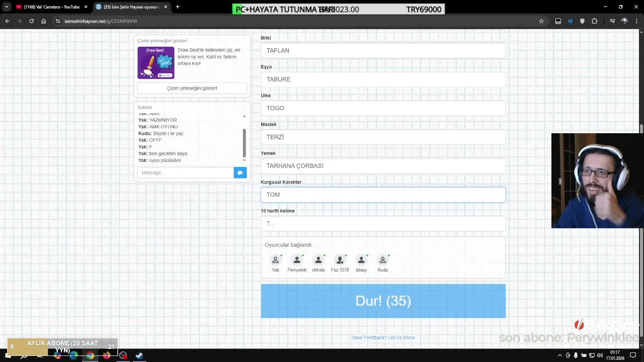Click the Ülke field containing TOGO
This screenshot has height=362, width=644.
(383, 108)
